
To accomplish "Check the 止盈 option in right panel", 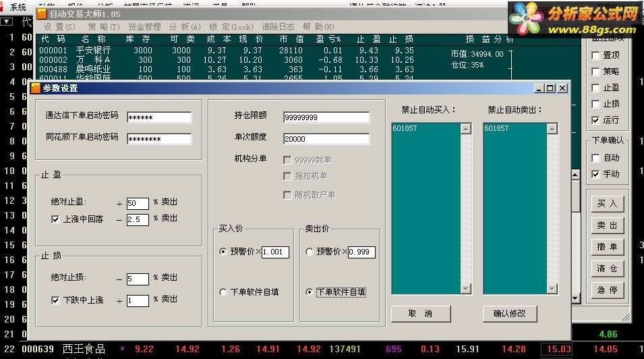I will [x=595, y=88].
